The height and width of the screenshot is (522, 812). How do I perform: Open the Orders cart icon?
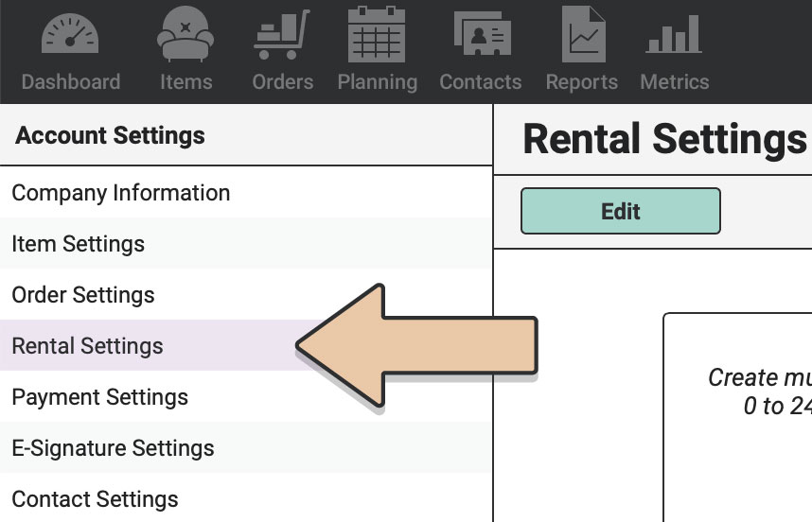tap(282, 34)
